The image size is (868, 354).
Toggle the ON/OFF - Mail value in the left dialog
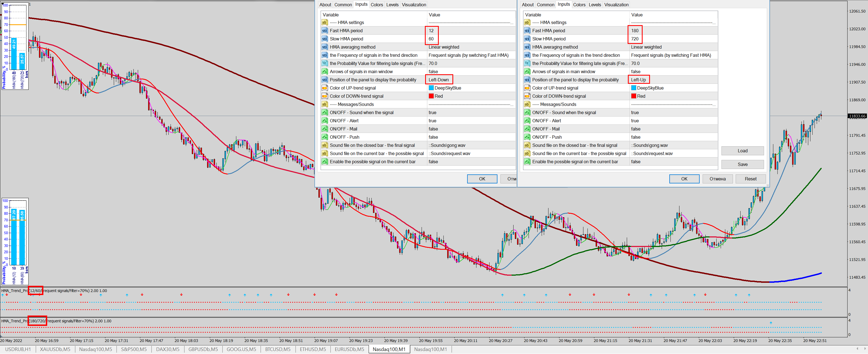pos(433,129)
